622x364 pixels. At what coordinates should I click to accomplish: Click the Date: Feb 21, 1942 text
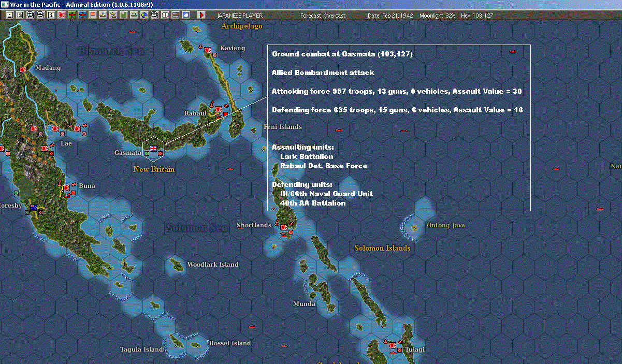coord(390,16)
